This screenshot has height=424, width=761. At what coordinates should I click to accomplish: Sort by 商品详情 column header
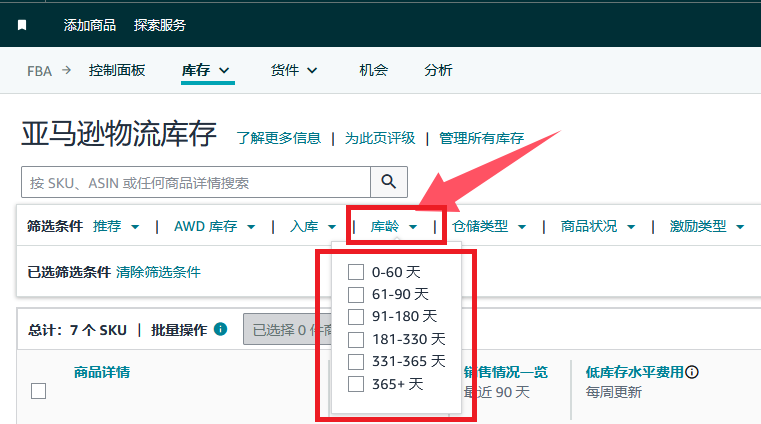[x=102, y=372]
